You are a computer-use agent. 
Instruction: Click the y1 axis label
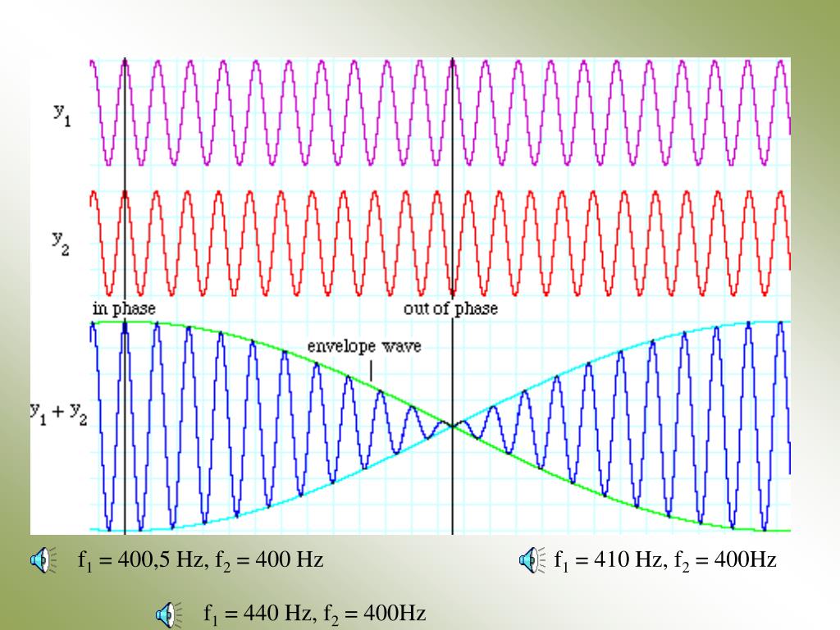[x=62, y=113]
